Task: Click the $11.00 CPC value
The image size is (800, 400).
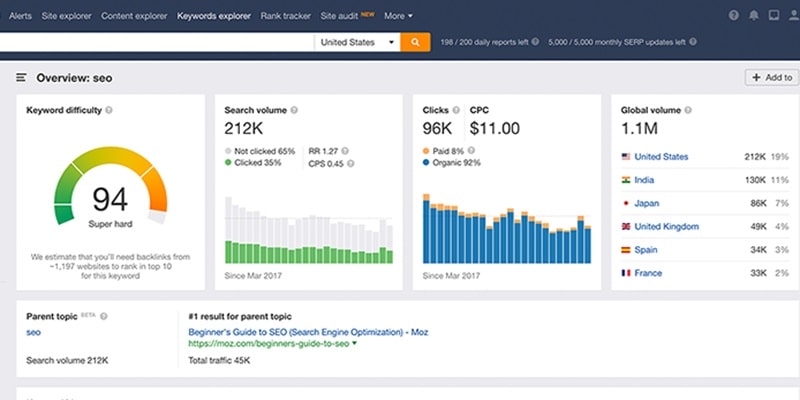Action: (x=494, y=129)
